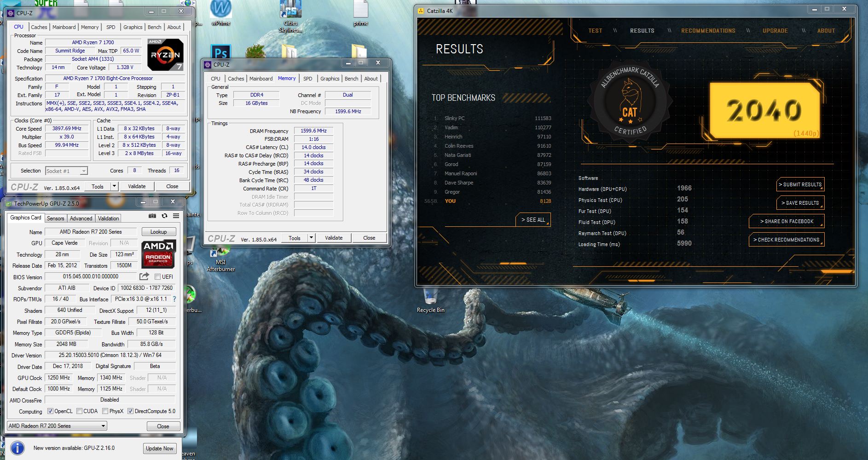The width and height of the screenshot is (868, 460).
Task: Open Catzilla UPGRADE menu
Action: [775, 31]
